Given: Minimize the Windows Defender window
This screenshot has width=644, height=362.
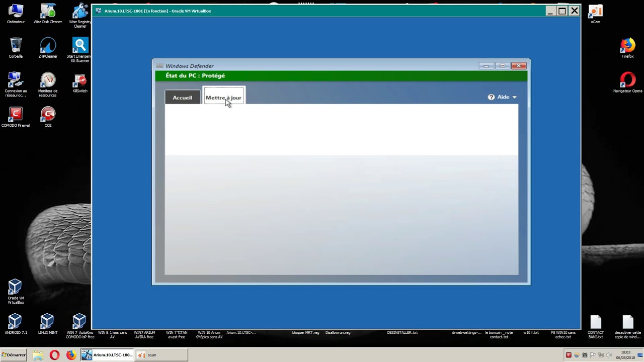Looking at the screenshot, I should (x=486, y=66).
